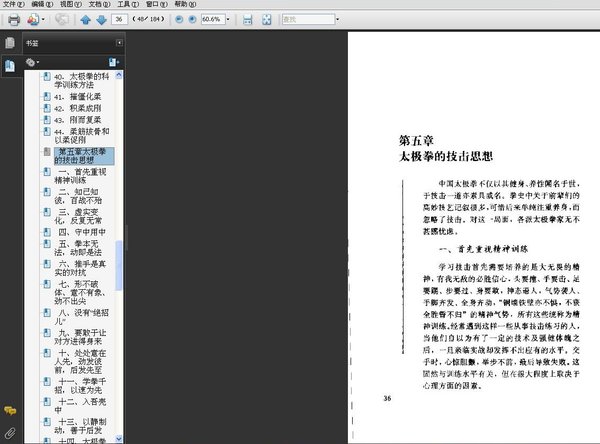This screenshot has width=600, height=444.
Task: Select bookmark 四、守中用中
Action: tap(82, 232)
